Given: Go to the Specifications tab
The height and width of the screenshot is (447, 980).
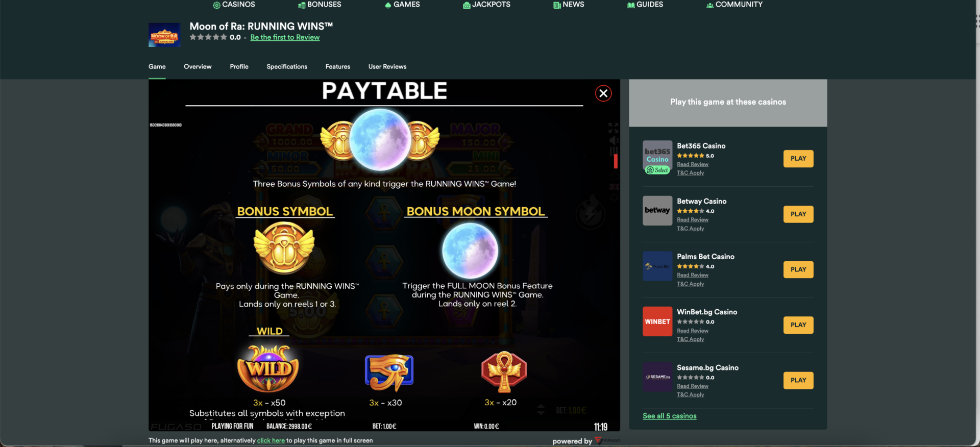Looking at the screenshot, I should (x=287, y=67).
